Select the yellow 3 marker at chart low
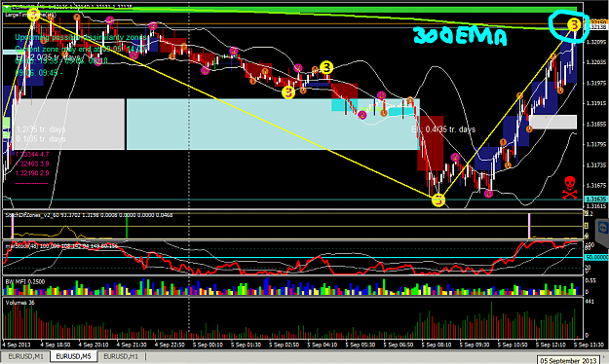Image resolution: width=609 pixels, height=364 pixels. pyautogui.click(x=438, y=200)
